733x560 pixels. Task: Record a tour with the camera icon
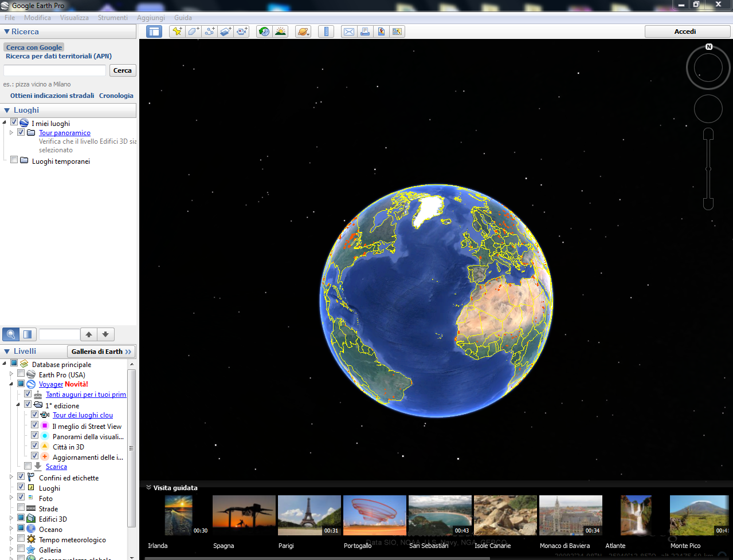pyautogui.click(x=242, y=31)
